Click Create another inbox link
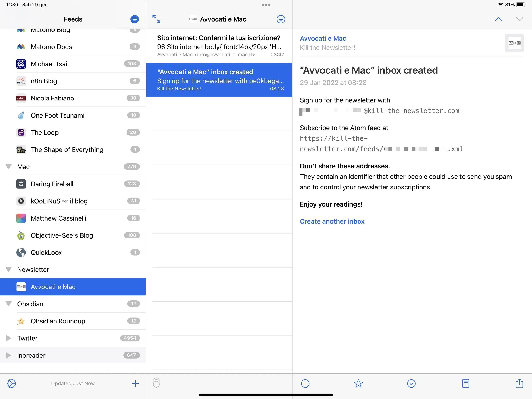 coord(332,221)
